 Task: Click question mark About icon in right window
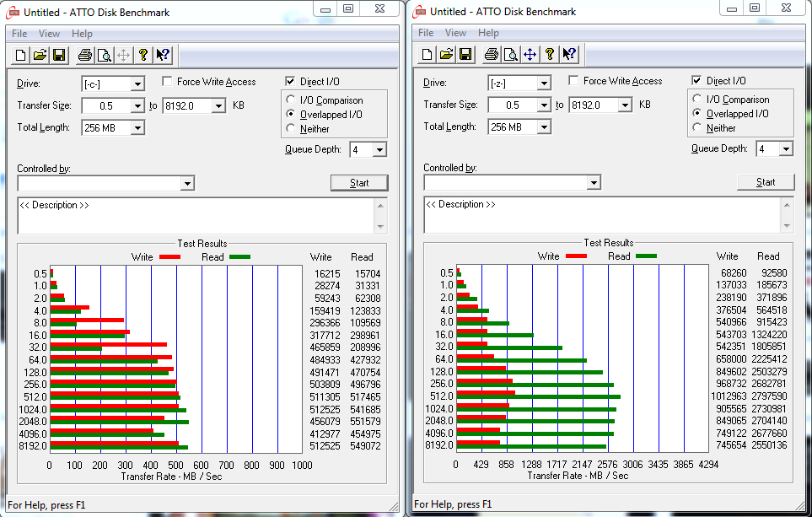coord(550,55)
